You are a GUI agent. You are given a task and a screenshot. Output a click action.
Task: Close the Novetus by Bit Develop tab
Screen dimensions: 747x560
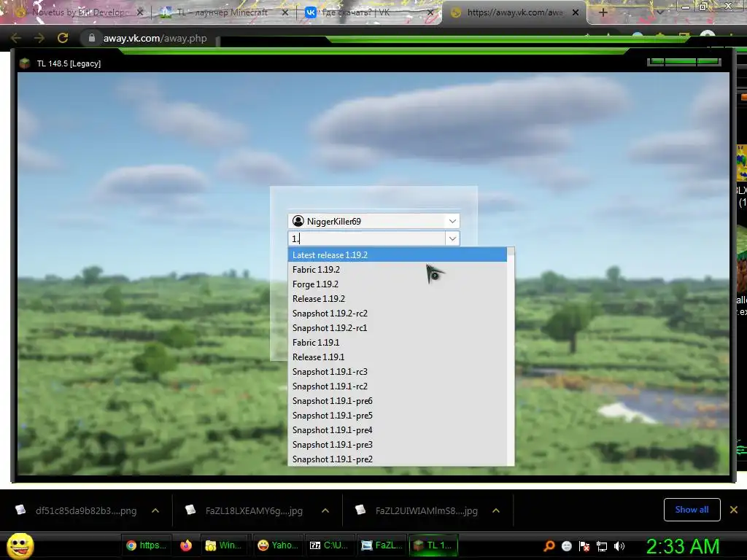[139, 12]
